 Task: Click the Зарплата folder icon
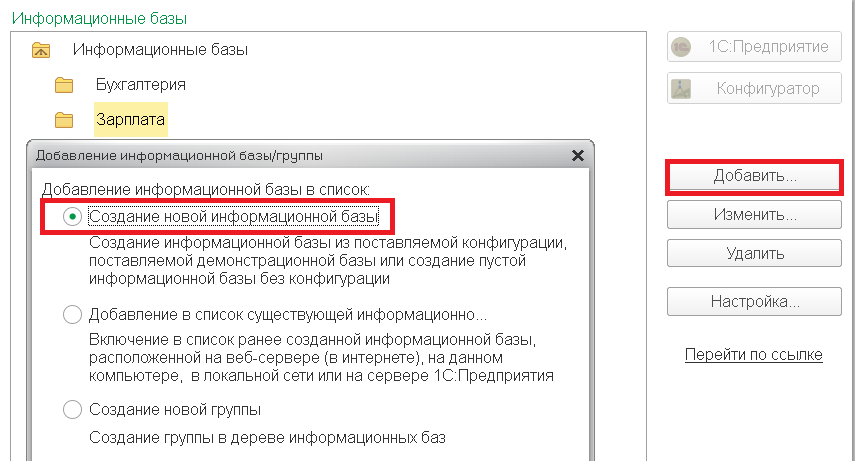click(x=64, y=119)
